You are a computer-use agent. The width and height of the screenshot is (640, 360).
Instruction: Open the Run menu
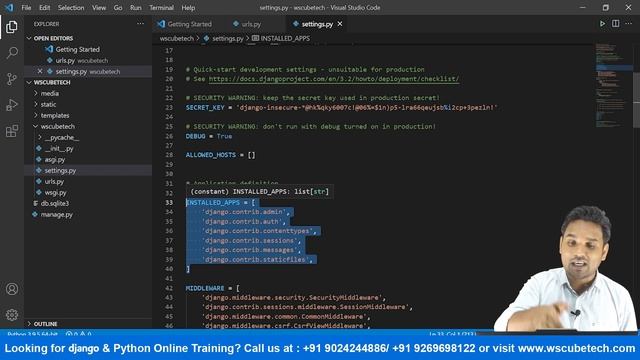[x=136, y=7]
